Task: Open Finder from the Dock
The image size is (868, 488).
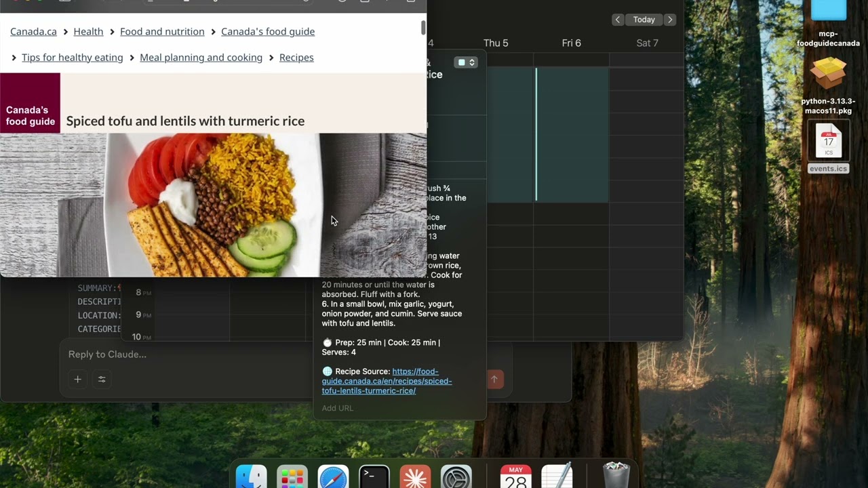Action: click(x=251, y=478)
